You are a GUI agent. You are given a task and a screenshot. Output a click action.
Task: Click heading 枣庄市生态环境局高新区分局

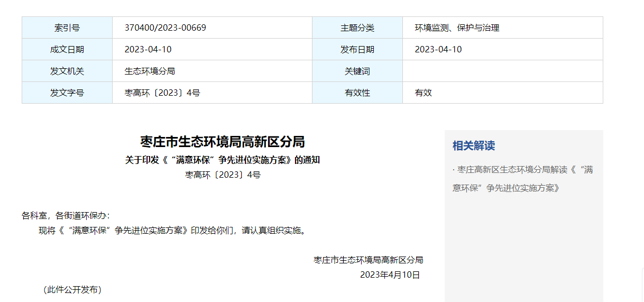click(x=223, y=142)
